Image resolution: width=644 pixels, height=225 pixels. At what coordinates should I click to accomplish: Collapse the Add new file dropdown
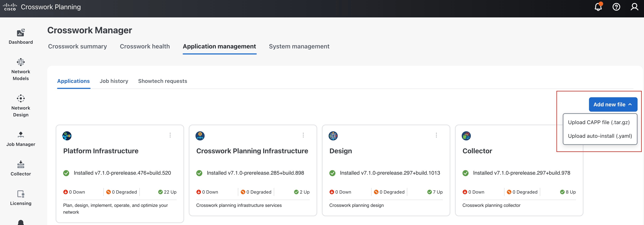[613, 104]
